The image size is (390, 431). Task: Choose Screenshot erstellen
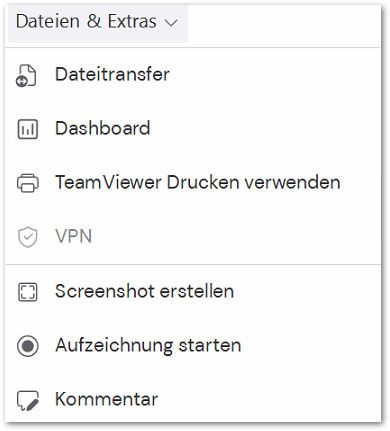(x=193, y=291)
